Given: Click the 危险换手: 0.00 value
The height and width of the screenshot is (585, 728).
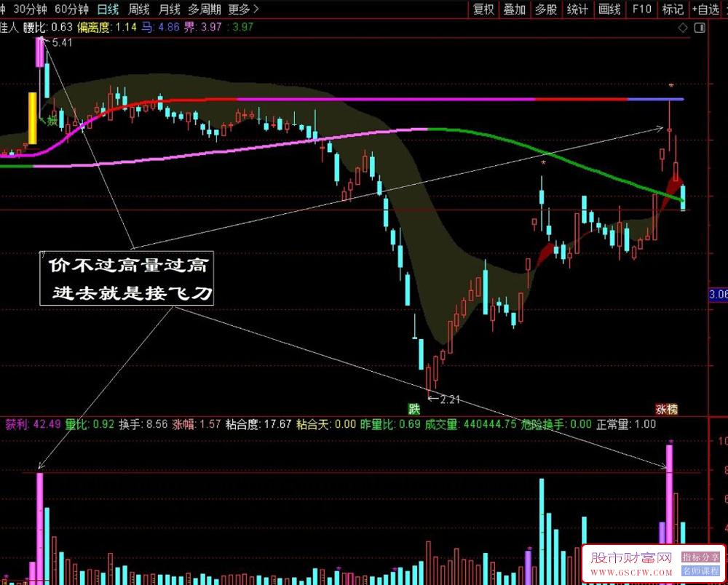Looking at the screenshot, I should (556, 424).
